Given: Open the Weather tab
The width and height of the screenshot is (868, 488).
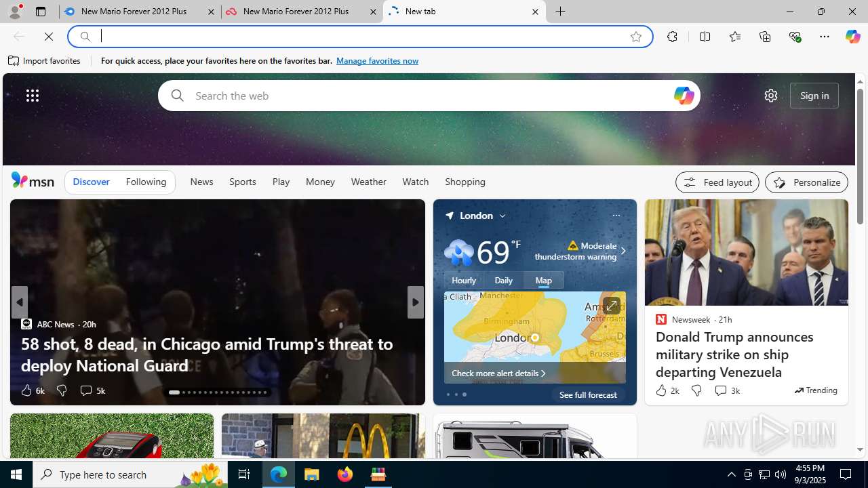Looking at the screenshot, I should point(368,182).
